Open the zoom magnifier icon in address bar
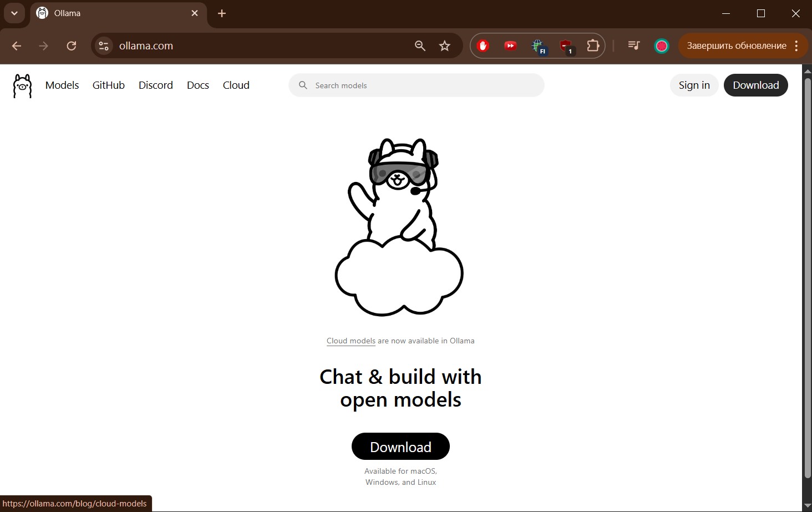Screen dimensions: 812x512 pyautogui.click(x=420, y=46)
